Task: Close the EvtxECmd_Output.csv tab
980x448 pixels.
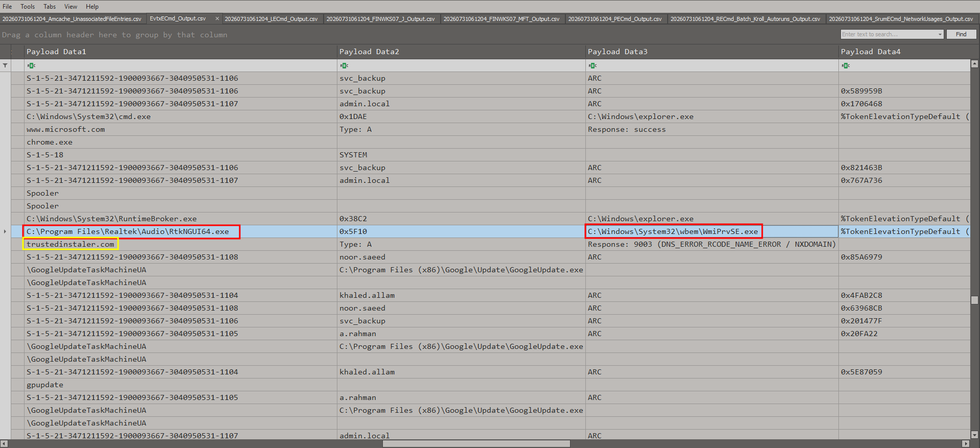Action: click(x=217, y=18)
